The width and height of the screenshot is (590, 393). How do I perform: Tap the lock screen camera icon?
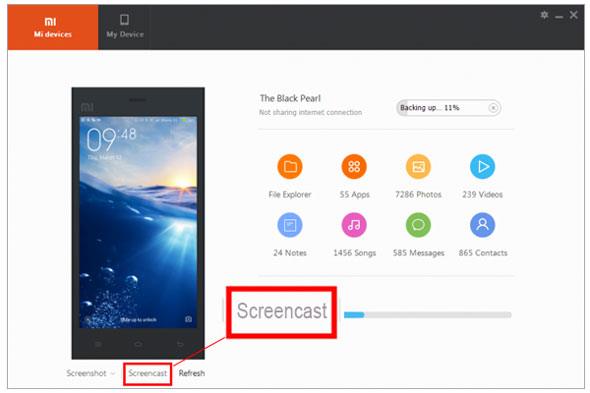188,319
